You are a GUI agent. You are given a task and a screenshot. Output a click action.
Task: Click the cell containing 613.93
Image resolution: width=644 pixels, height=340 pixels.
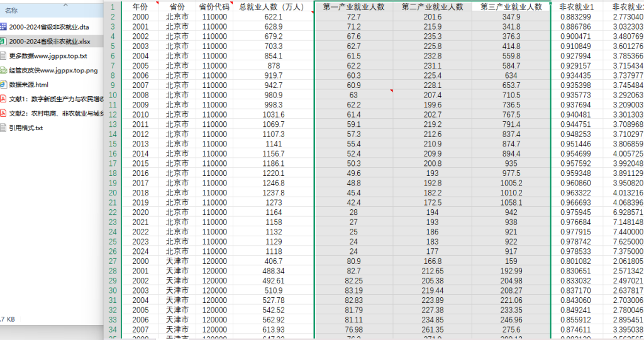pyautogui.click(x=274, y=329)
